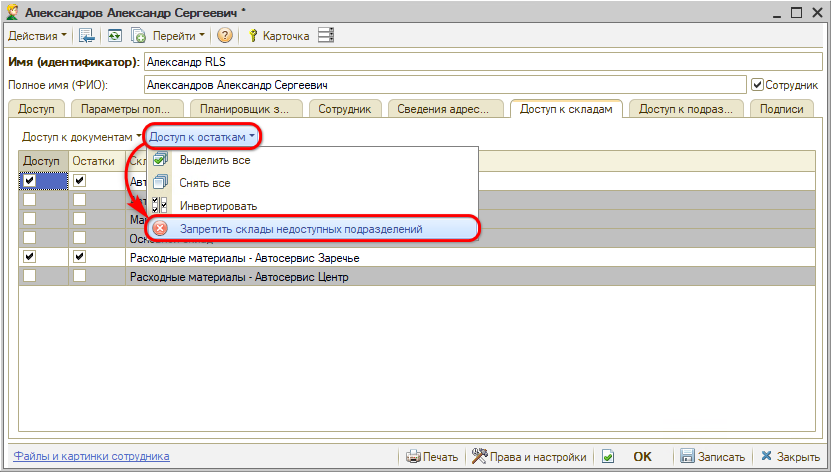Open Файлы и картинки сотрудника link
This screenshot has height=472, width=831.
point(91,456)
